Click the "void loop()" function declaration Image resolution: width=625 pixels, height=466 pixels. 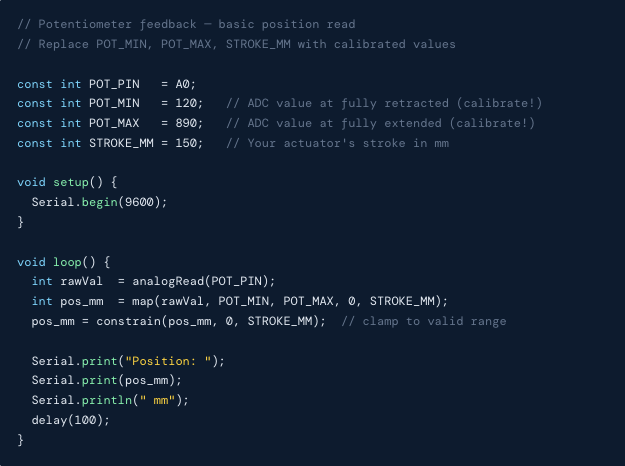[x=63, y=261]
